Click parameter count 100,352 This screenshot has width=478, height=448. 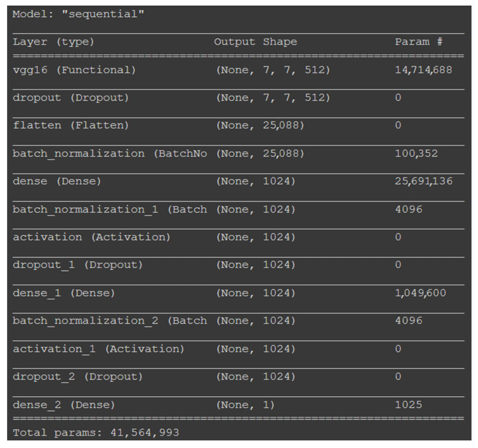click(416, 154)
